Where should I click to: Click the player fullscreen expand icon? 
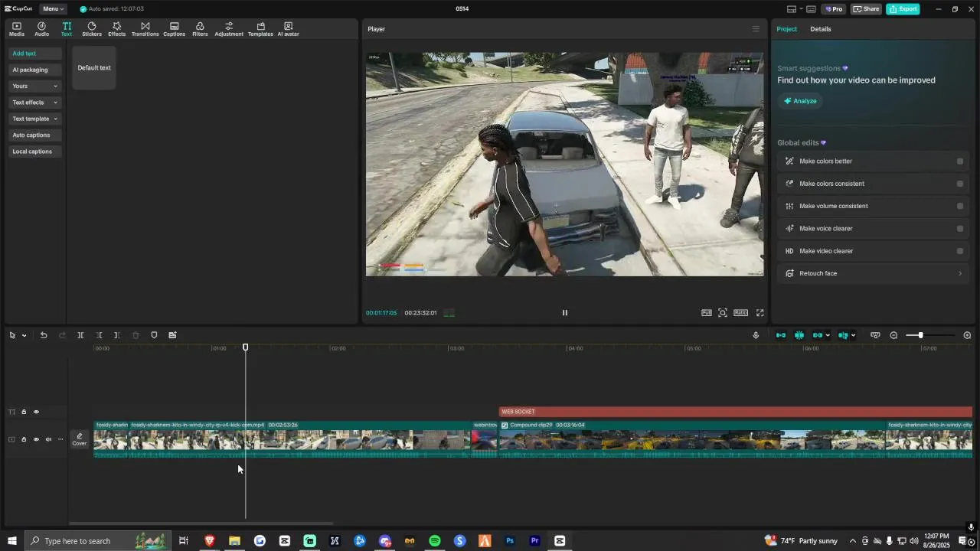tap(760, 313)
